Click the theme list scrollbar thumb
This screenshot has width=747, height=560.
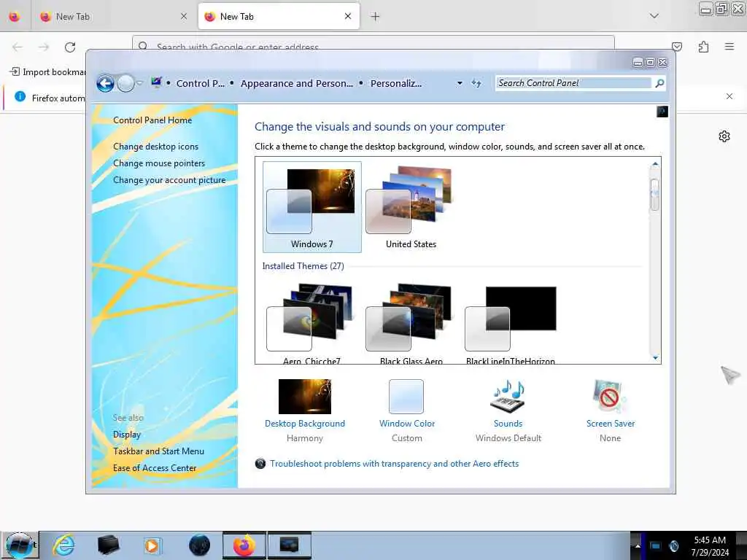655,195
